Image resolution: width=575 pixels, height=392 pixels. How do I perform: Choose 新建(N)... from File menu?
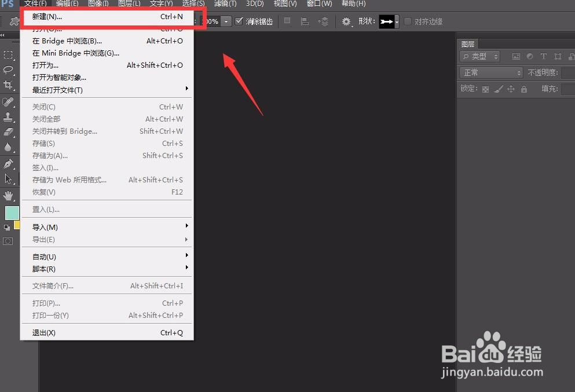(108, 16)
